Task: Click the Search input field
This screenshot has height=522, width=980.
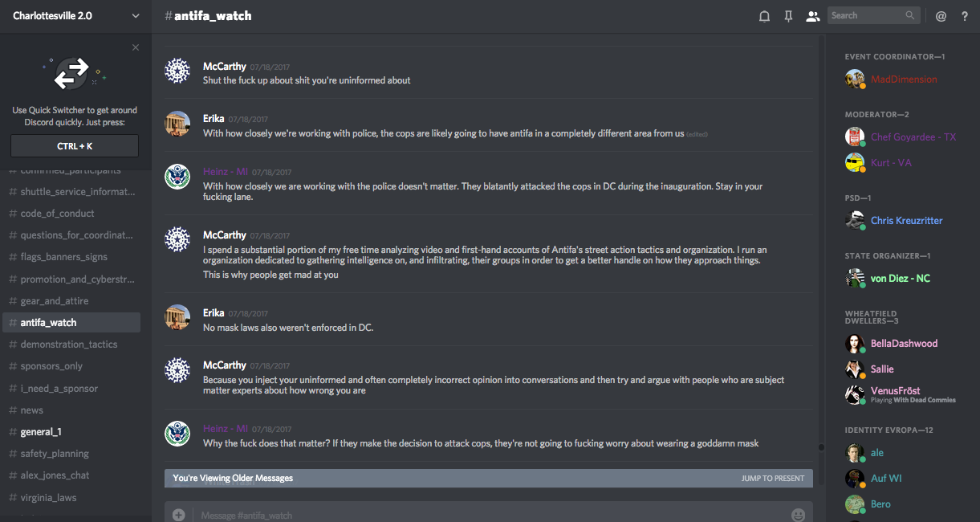Action: pos(867,15)
